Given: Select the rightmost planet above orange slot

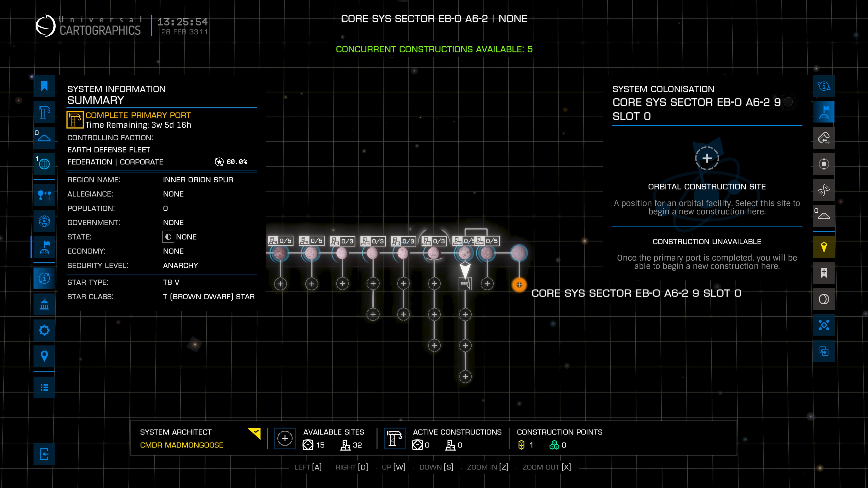Looking at the screenshot, I should [x=519, y=253].
